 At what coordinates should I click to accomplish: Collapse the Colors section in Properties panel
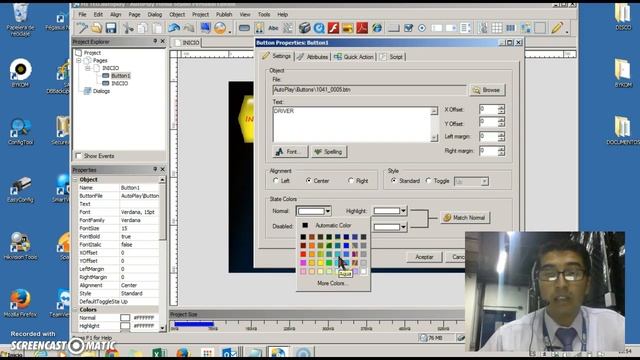click(75, 310)
